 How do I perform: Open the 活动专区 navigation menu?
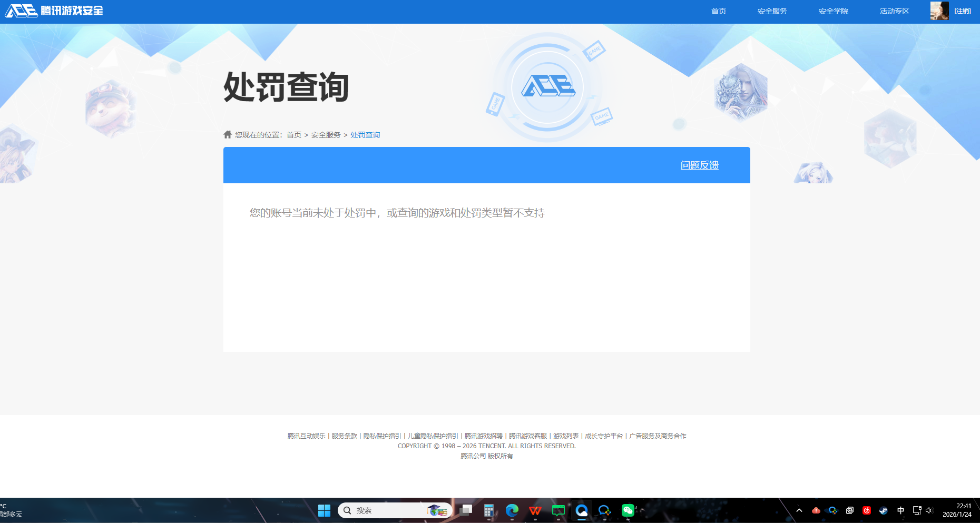point(894,11)
